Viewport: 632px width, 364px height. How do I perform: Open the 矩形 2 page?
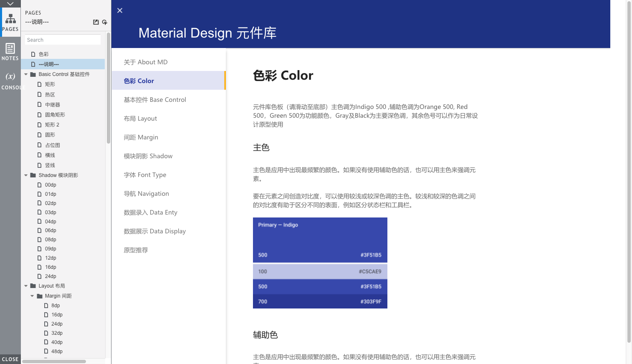[x=52, y=125]
